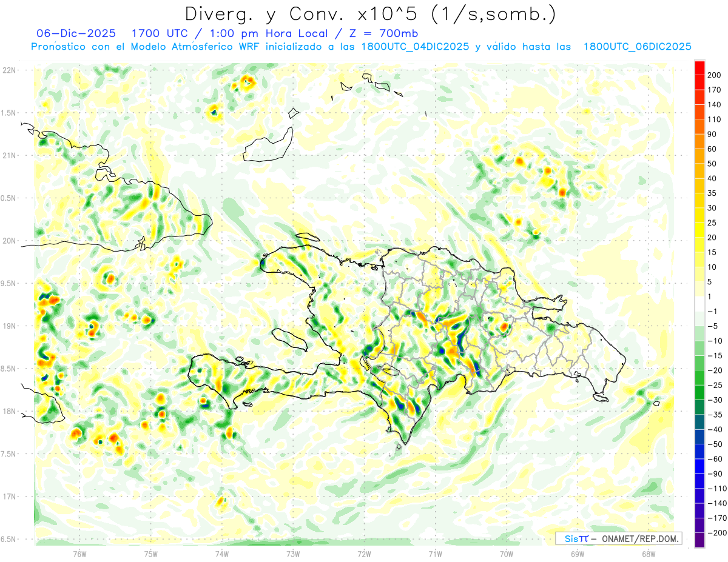Click the date text '06-Dic-2025'
728x562 pixels.
pyautogui.click(x=76, y=33)
